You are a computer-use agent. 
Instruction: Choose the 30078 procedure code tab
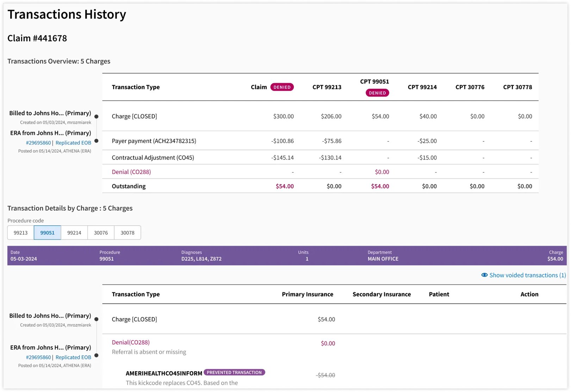128,233
